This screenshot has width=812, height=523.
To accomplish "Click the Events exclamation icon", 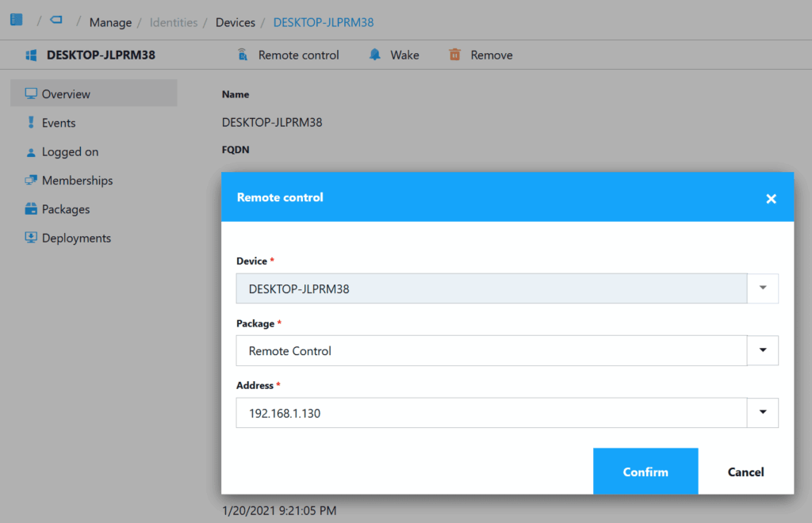I will coord(31,122).
